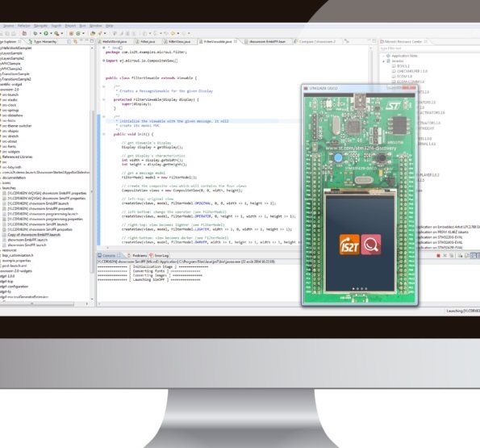
Task: Open the Problems tab
Action: pos(137,255)
